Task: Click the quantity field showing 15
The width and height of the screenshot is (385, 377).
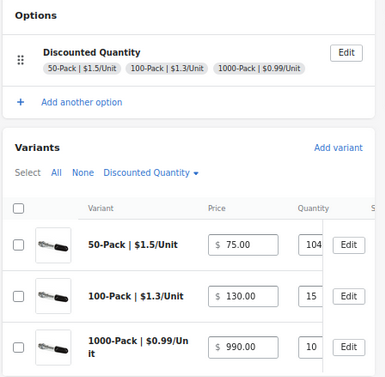Action: [x=310, y=296]
